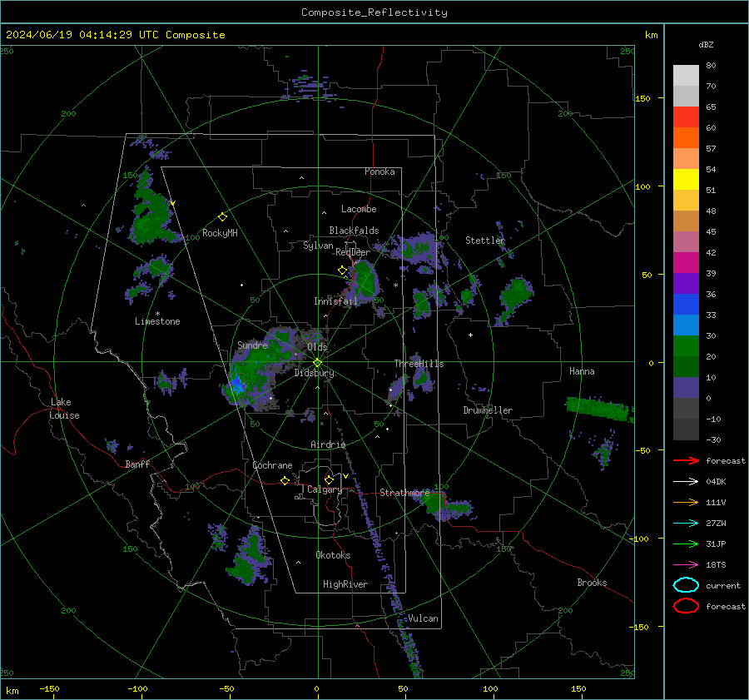Click the Composite_Reflectivity title
The height and width of the screenshot is (700, 749).
click(x=374, y=12)
